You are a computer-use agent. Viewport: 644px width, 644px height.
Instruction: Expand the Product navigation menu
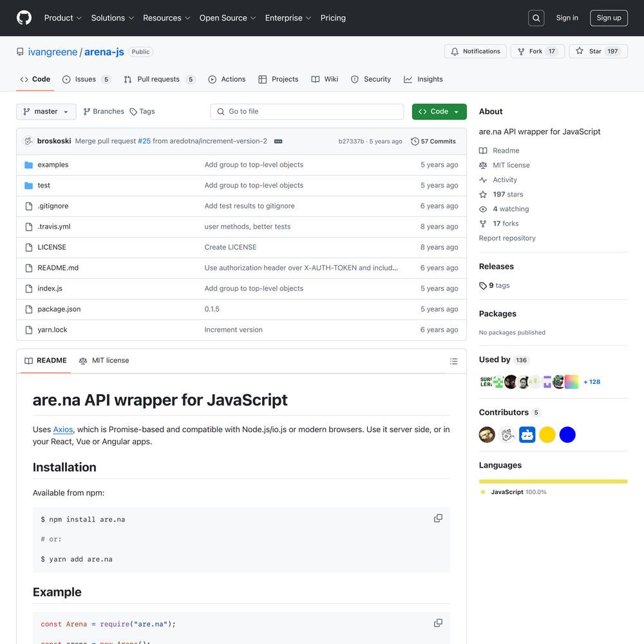coord(62,18)
